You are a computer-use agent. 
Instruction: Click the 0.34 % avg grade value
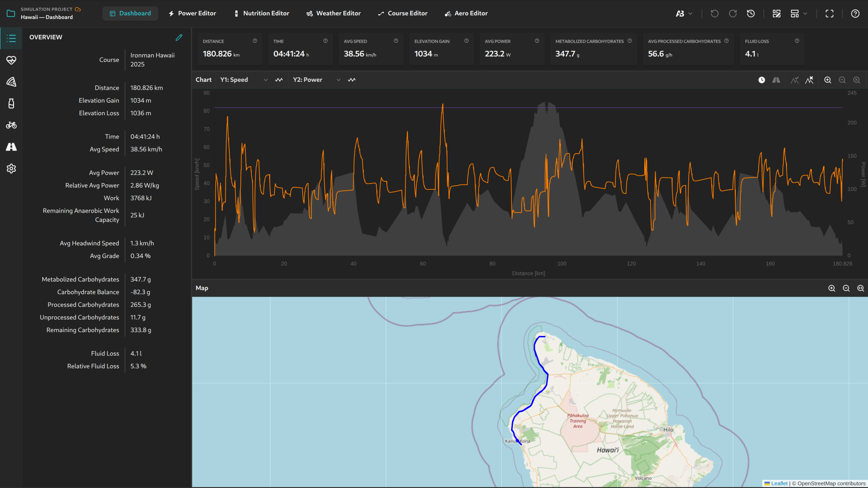pyautogui.click(x=140, y=256)
